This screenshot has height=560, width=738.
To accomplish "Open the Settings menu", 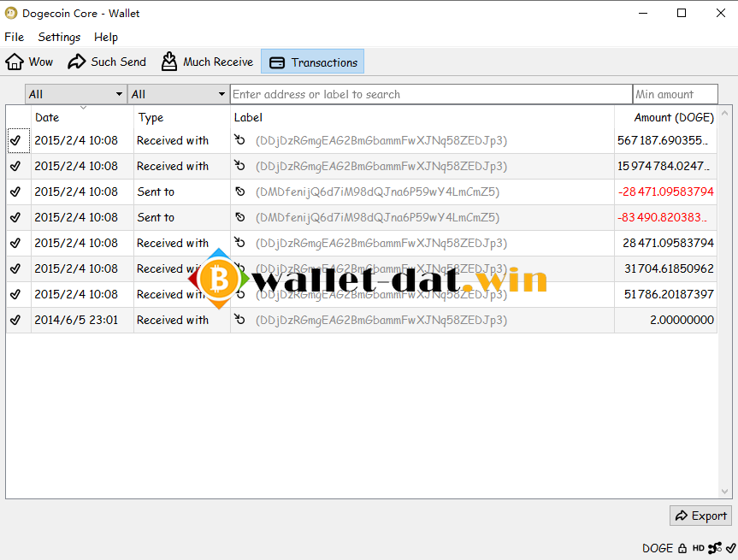I will click(59, 37).
